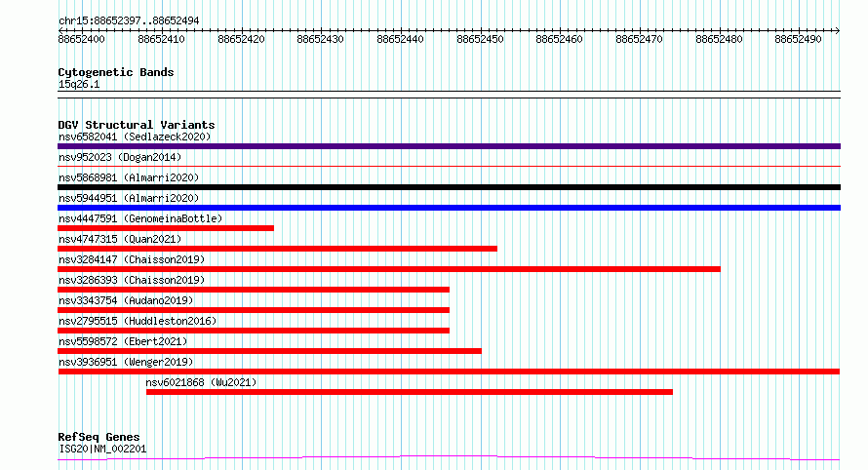Open nsv3286393 (Chaisson2019) variant label
Viewport: 868px width, 470px height.
coord(132,280)
